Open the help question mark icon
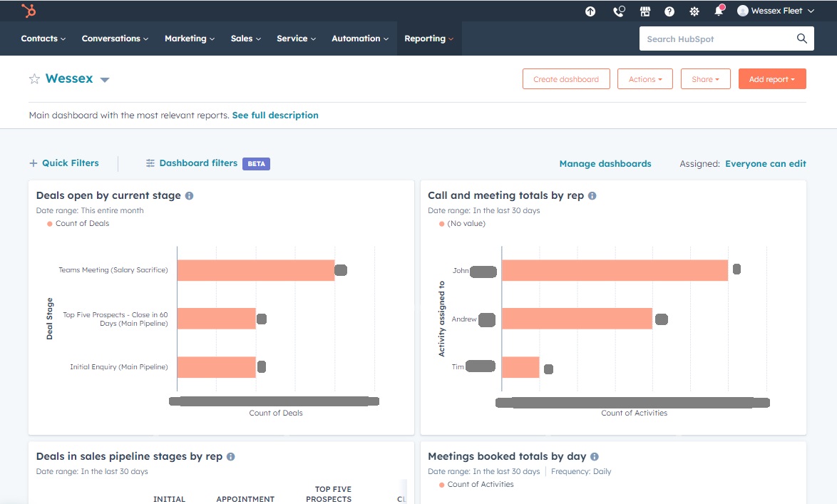Image resolution: width=837 pixels, height=504 pixels. point(669,11)
